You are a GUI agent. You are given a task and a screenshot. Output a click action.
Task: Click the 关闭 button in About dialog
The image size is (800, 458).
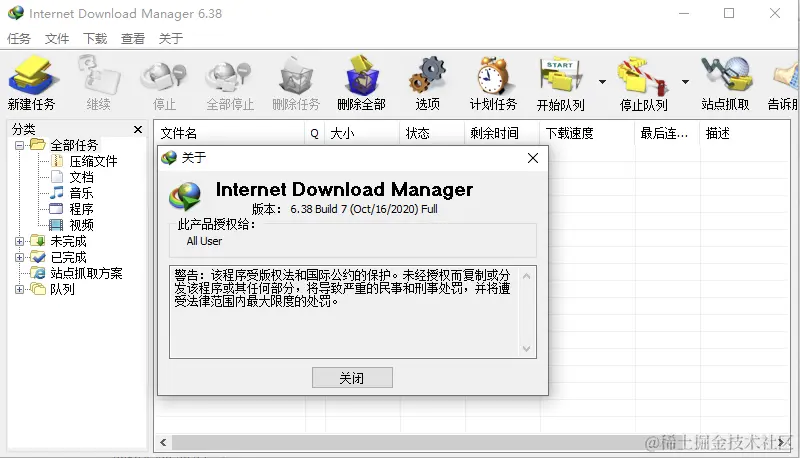[x=353, y=378]
